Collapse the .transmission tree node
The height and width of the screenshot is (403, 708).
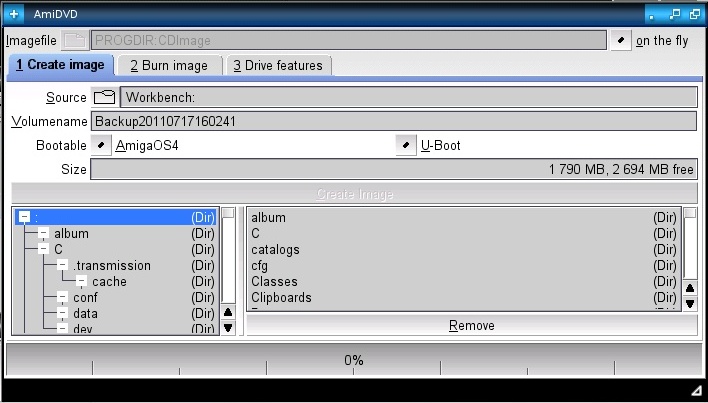point(62,265)
